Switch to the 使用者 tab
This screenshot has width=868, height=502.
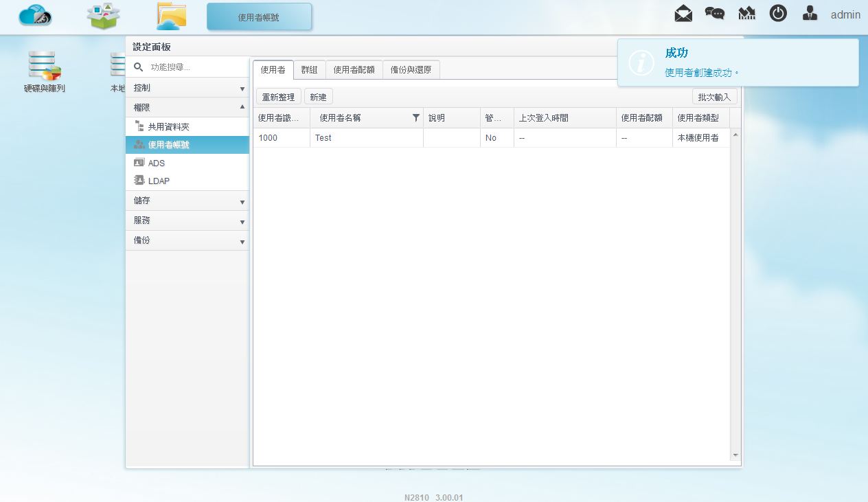[273, 69]
